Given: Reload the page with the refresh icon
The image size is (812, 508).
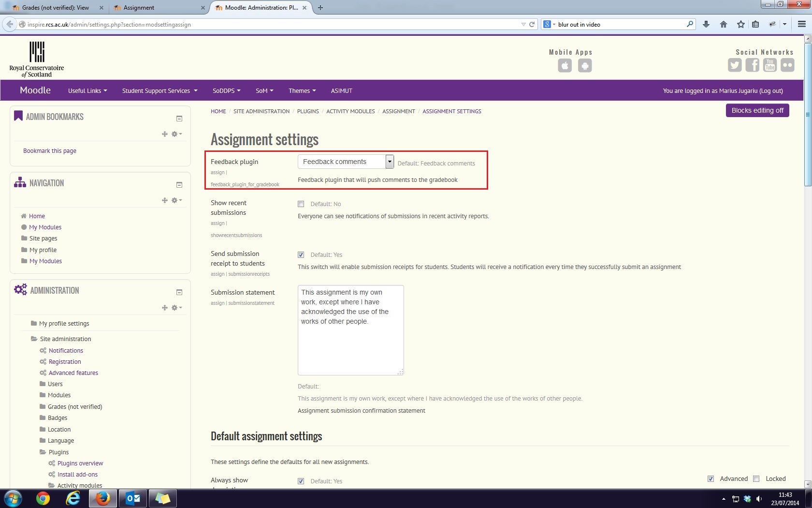Looking at the screenshot, I should click(x=532, y=24).
